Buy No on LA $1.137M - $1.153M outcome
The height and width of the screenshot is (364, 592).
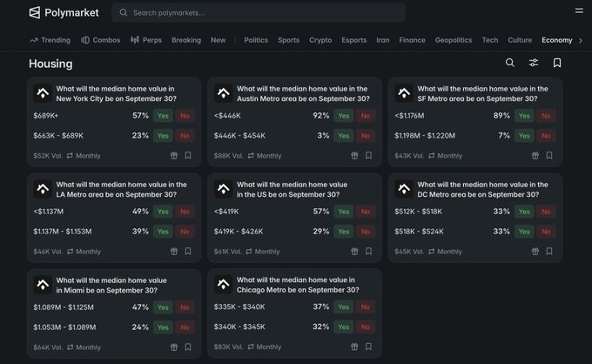185,232
